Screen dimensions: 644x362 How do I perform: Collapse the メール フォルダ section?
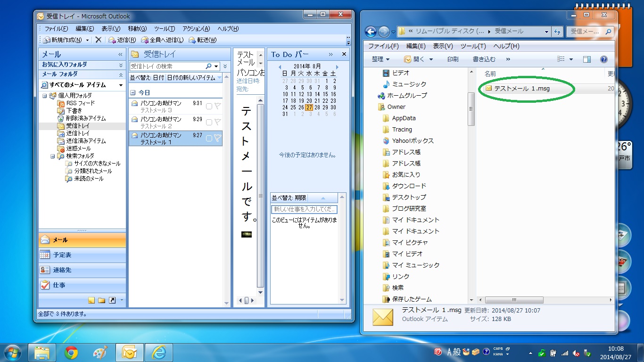click(x=121, y=74)
